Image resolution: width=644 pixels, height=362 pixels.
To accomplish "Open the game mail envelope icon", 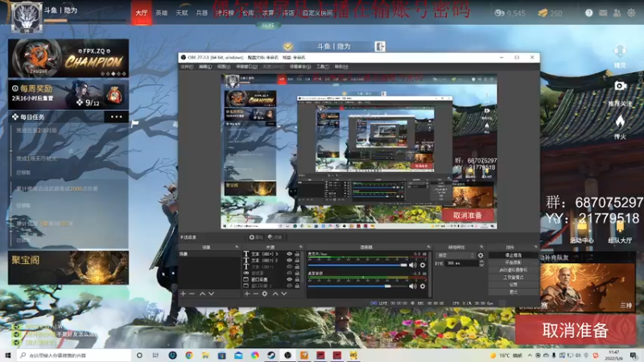I will click(x=603, y=13).
